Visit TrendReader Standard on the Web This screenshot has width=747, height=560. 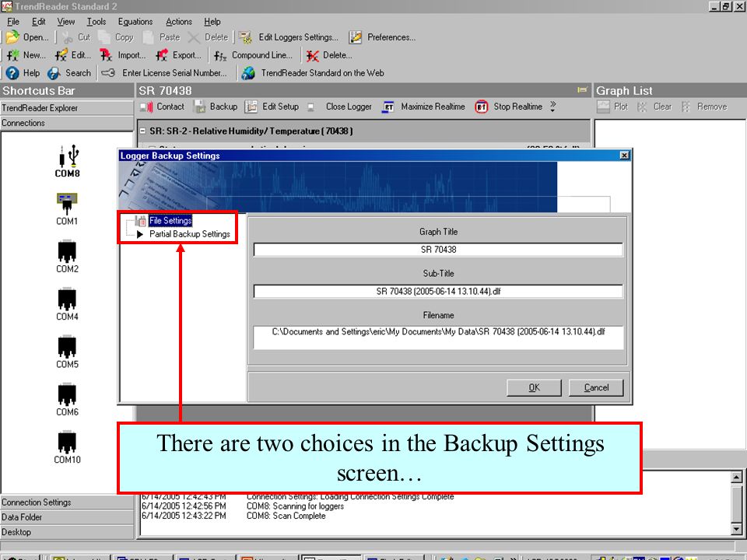[x=313, y=73]
